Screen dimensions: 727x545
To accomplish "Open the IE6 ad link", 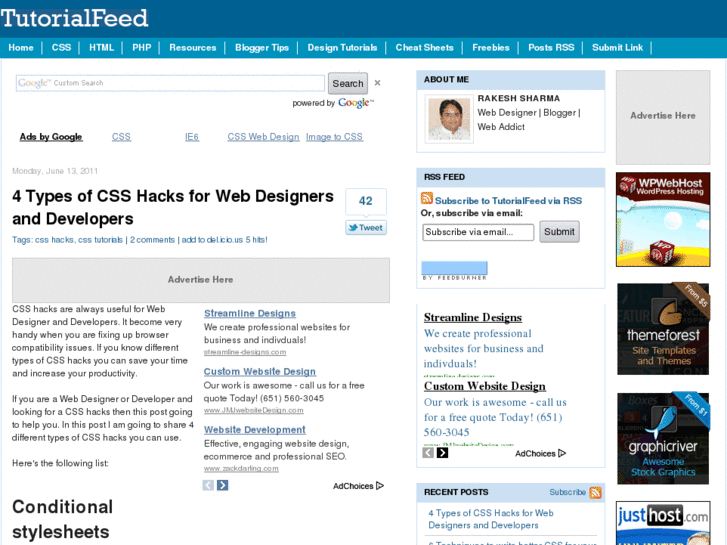I will [192, 137].
